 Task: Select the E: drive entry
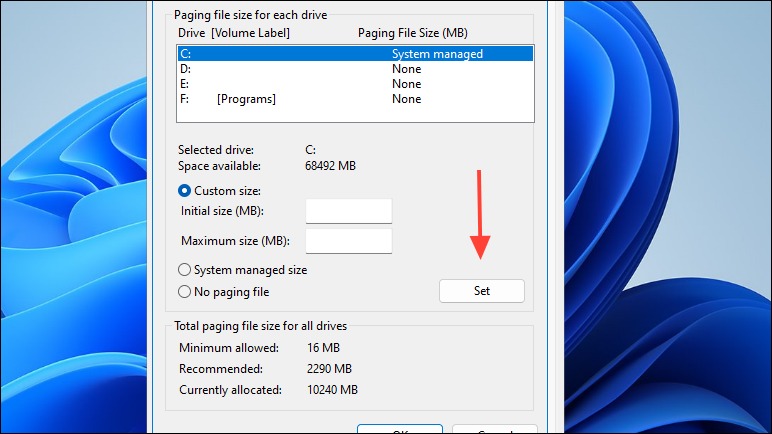[x=355, y=84]
